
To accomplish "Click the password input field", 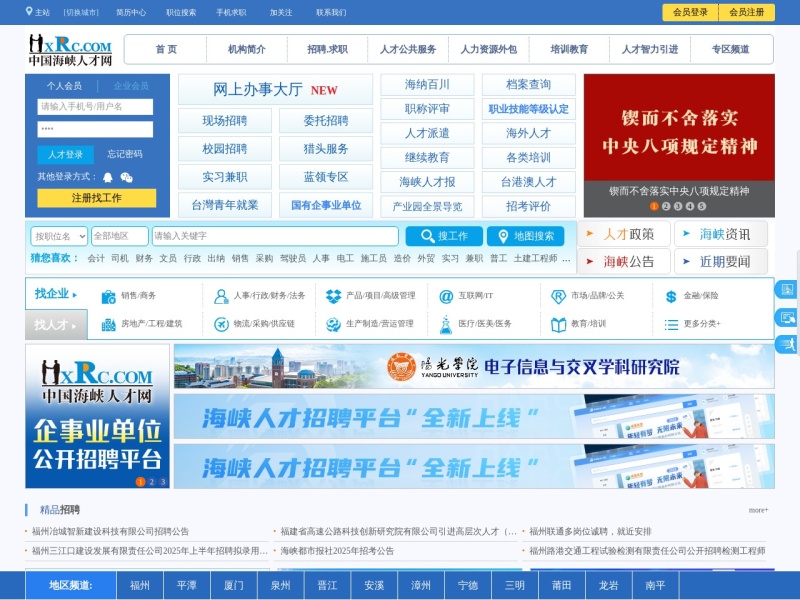I will (95, 129).
